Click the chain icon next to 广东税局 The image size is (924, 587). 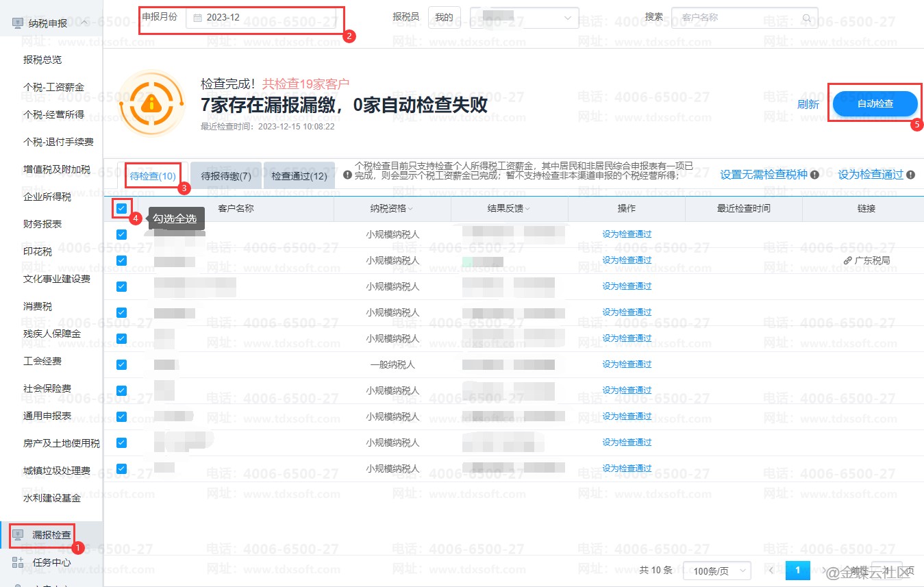[848, 260]
